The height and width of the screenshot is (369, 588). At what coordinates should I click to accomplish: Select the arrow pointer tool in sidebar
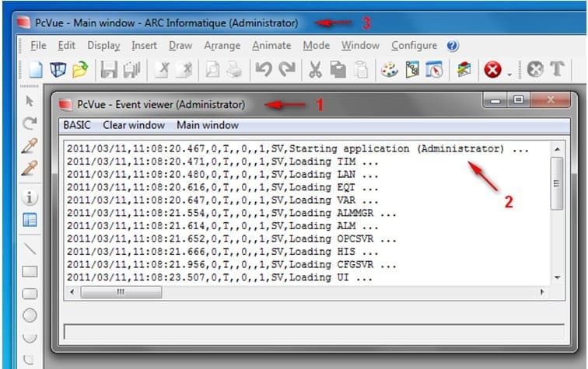coord(30,101)
